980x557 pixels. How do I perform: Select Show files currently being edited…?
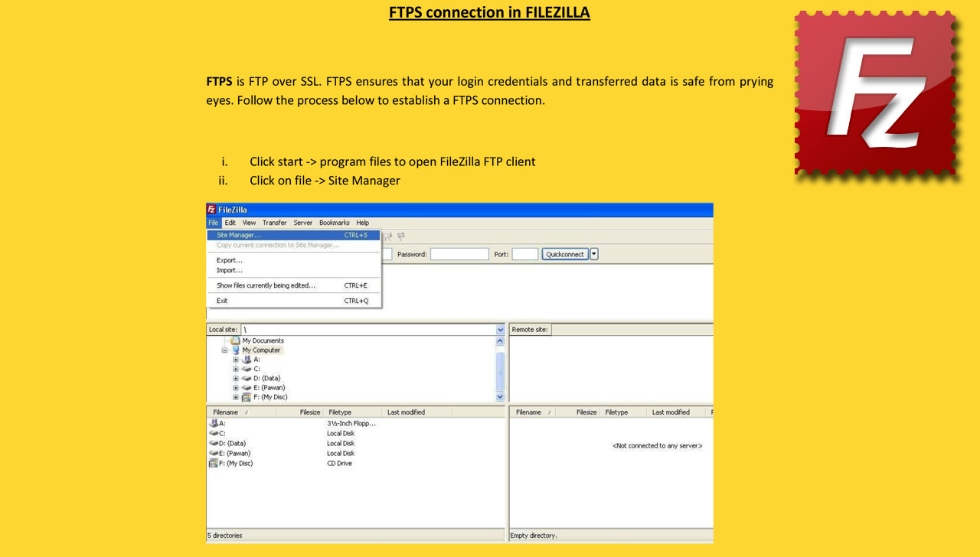pos(293,285)
